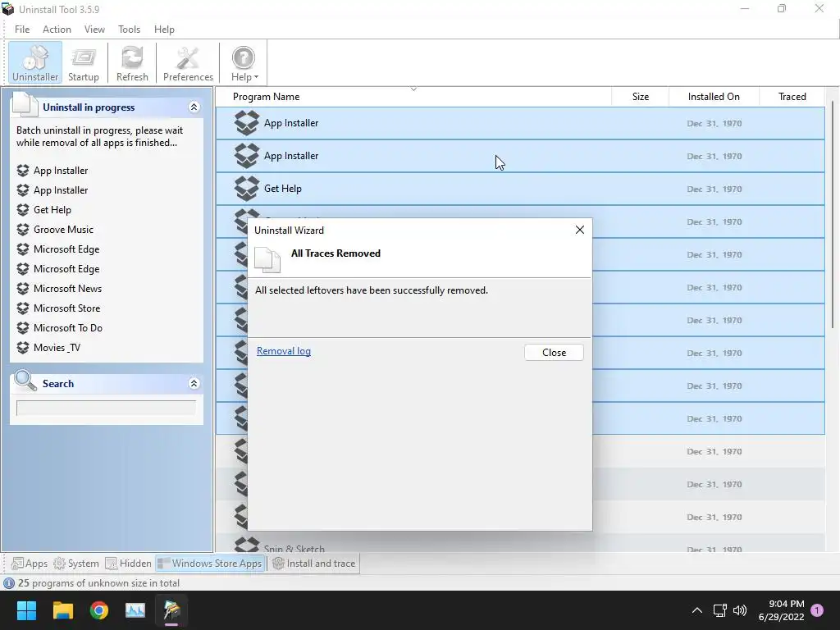
Task: Select Groove Music in the batch list
Action: (63, 230)
